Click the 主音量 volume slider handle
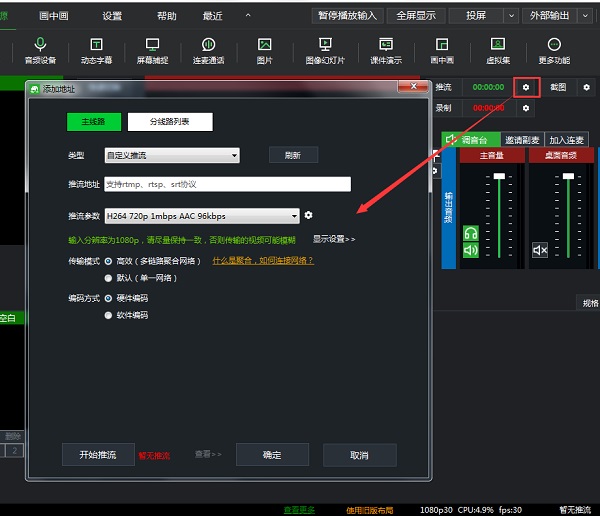Screen dimensions: 600x516 (x=500, y=177)
